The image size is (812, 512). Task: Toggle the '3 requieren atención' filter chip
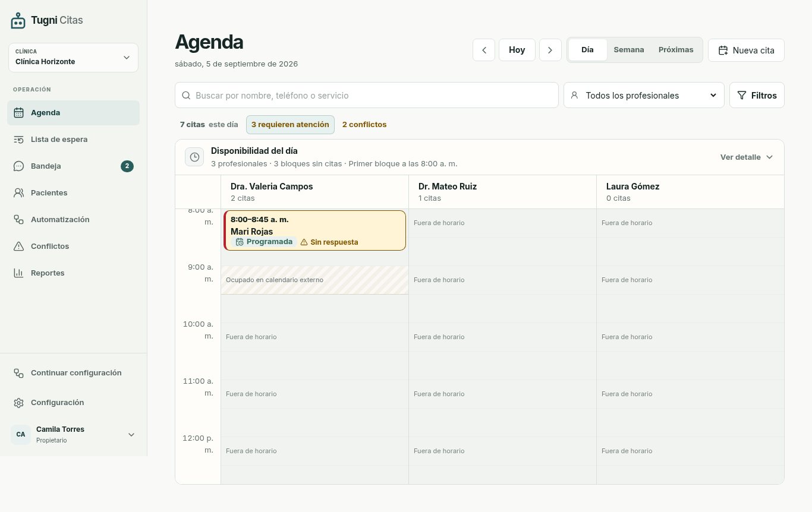[290, 125]
